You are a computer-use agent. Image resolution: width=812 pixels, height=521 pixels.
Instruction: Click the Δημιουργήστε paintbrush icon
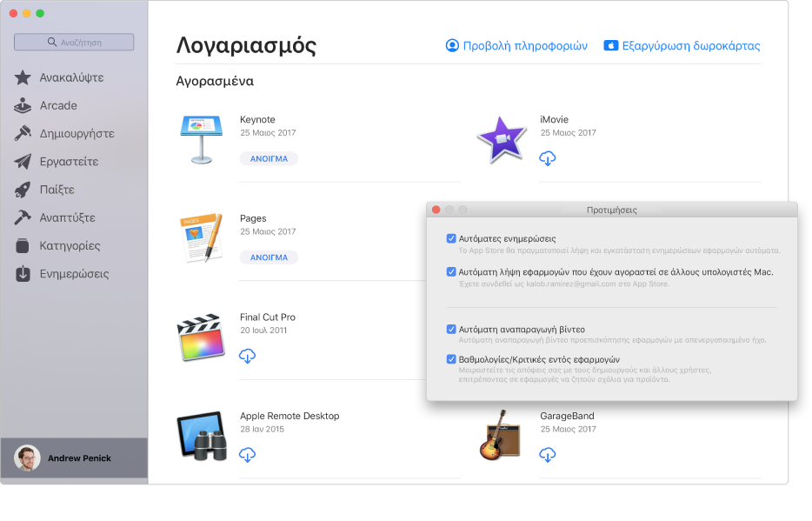click(23, 134)
